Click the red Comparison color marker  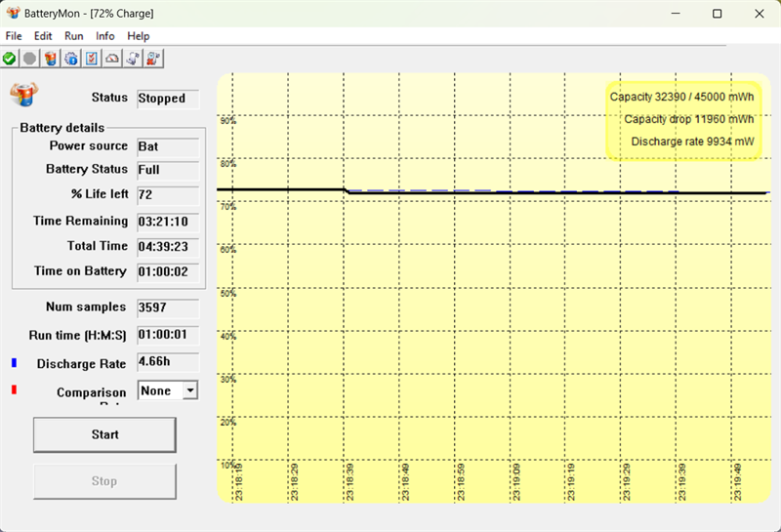pos(14,389)
